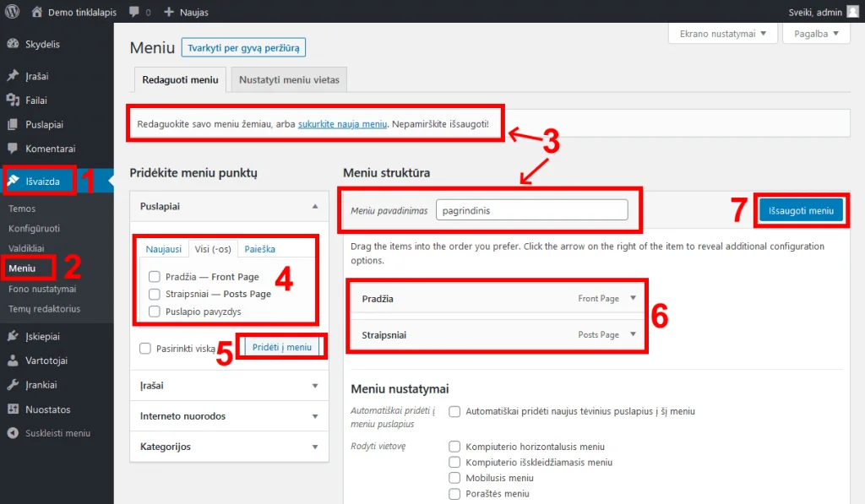The height and width of the screenshot is (504, 865).
Task: Click the admin avatar icon
Action: coord(853,12)
